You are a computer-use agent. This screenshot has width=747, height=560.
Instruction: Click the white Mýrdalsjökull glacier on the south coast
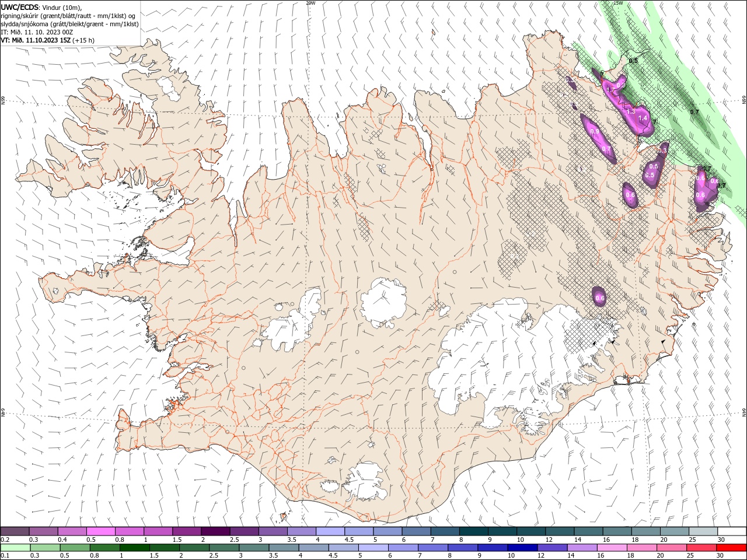(x=365, y=482)
